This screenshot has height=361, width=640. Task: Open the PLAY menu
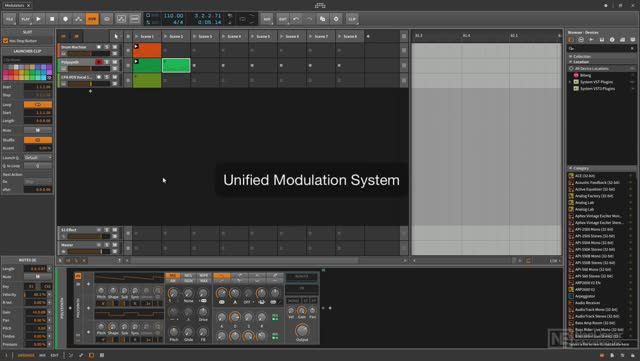25,19
